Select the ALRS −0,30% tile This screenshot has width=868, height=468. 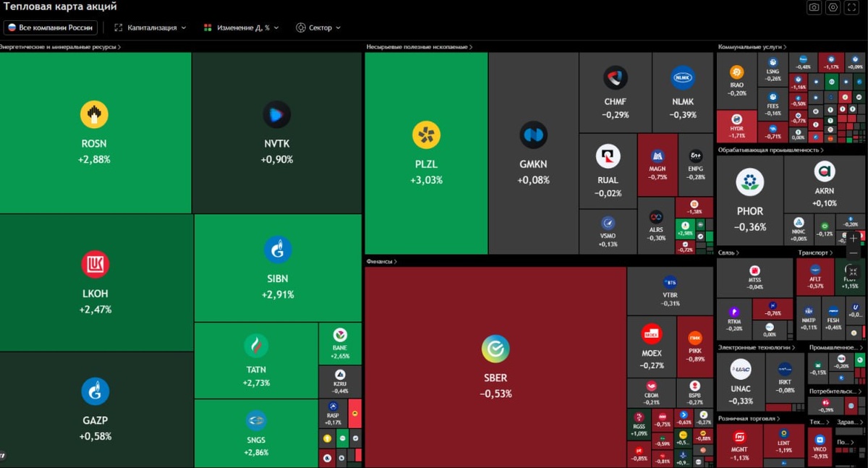(656, 226)
